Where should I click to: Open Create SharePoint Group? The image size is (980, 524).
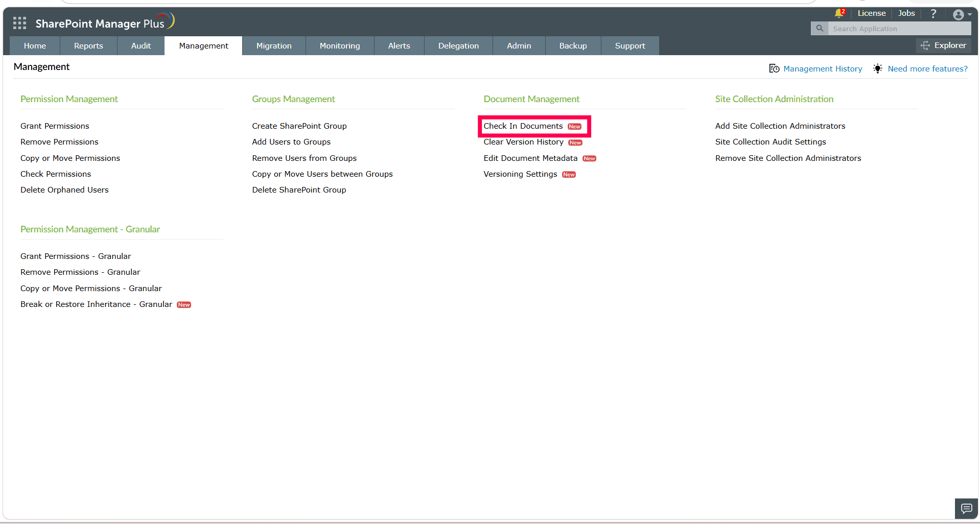pyautogui.click(x=299, y=126)
